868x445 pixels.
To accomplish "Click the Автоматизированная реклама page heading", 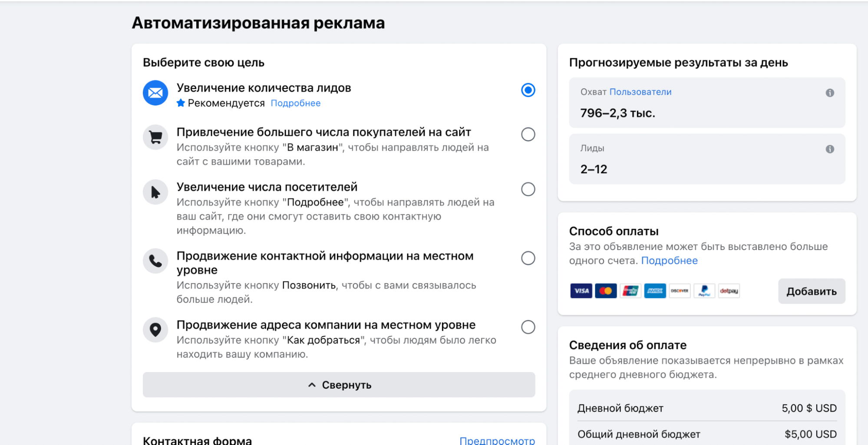I will click(258, 23).
